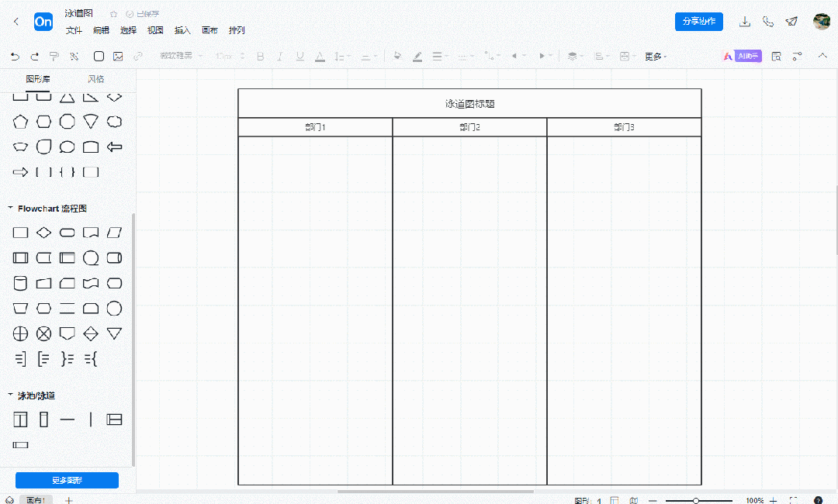Select the flowchart parallelogram data shape
Image resolution: width=838 pixels, height=504 pixels.
[114, 233]
